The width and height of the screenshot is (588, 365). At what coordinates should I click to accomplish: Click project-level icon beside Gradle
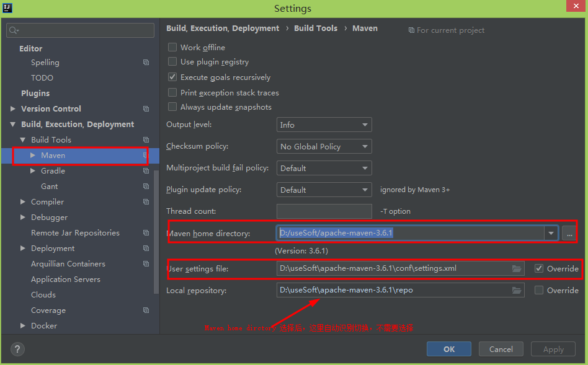coord(146,171)
